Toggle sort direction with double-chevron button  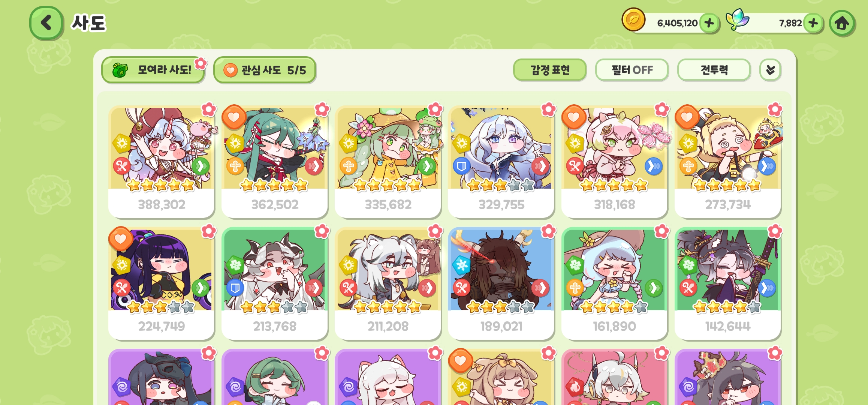(x=770, y=70)
